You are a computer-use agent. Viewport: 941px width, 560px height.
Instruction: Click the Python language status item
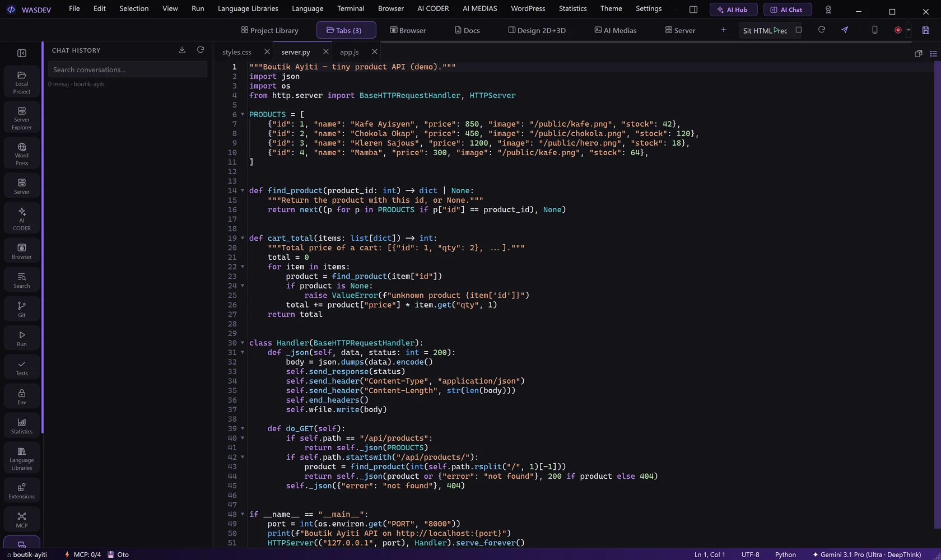point(785,554)
